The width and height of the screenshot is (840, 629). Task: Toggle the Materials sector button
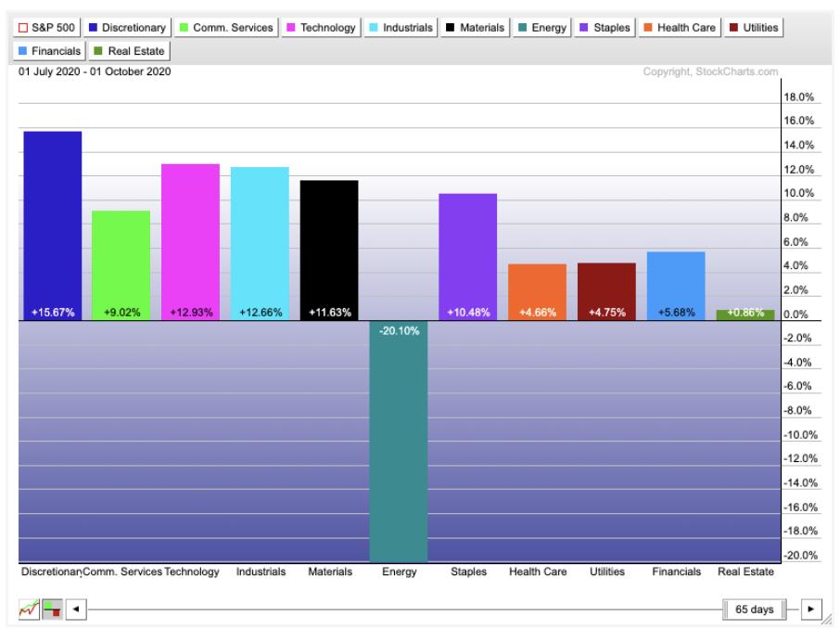click(477, 28)
